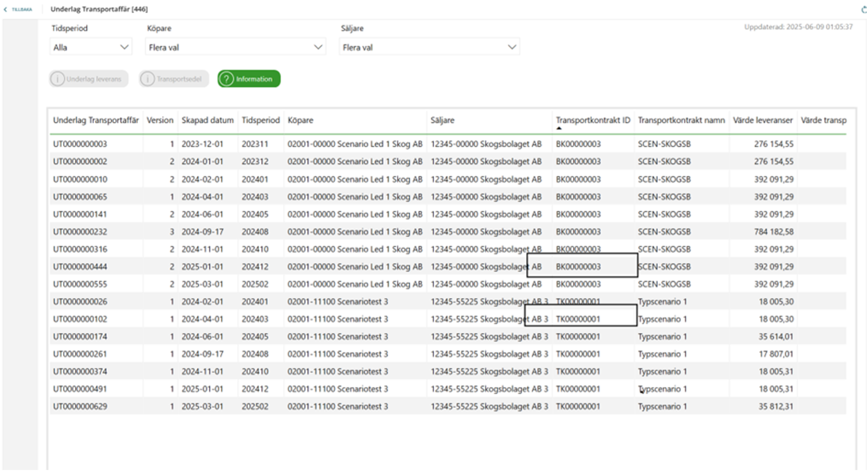
Task: Sort by Underlag Transportaffär column header
Action: point(96,120)
